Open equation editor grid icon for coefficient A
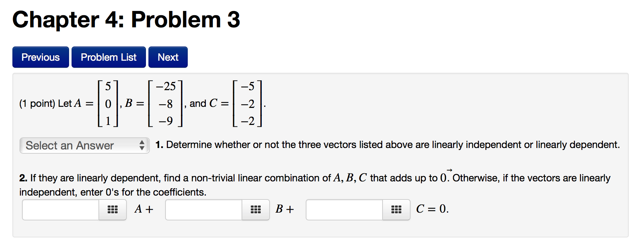The height and width of the screenshot is (252, 644). tap(113, 210)
